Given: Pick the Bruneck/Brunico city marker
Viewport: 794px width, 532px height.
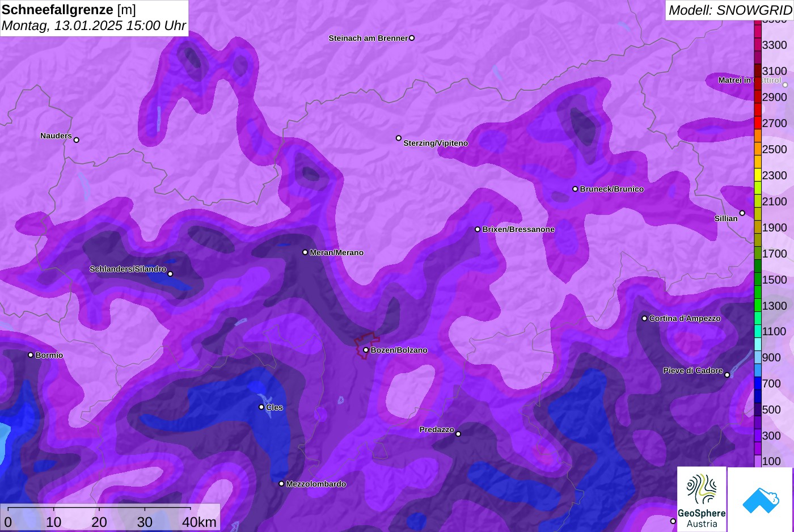Looking at the screenshot, I should [x=575, y=189].
